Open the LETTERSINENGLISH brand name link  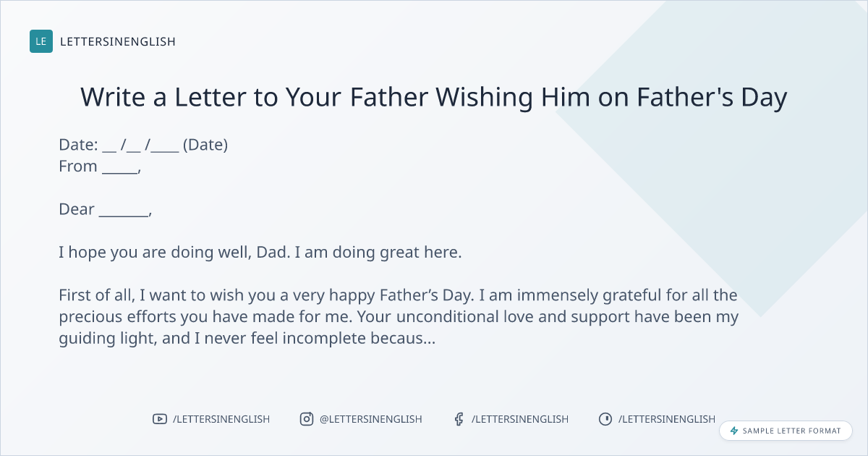click(x=118, y=42)
